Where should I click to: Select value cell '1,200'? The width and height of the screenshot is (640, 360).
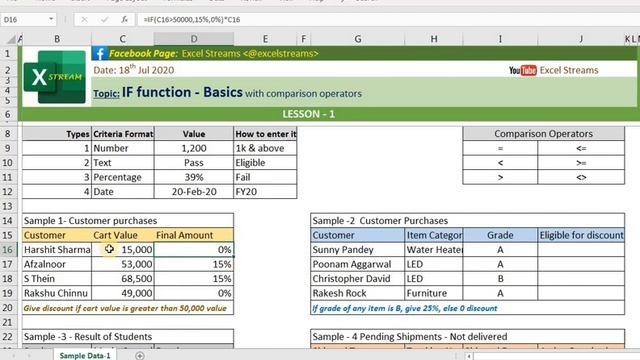194,148
